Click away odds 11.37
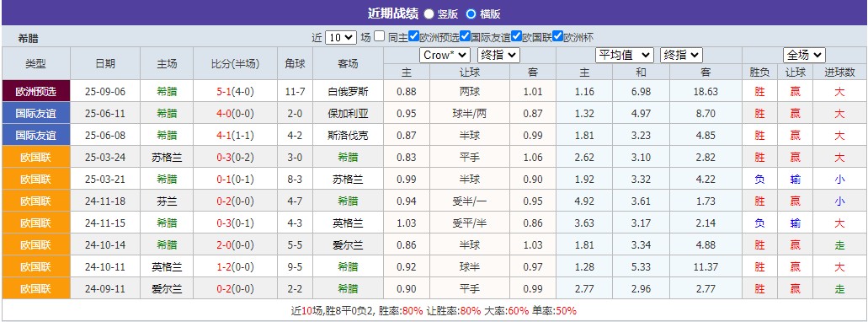This screenshot has width=868, height=322. click(706, 267)
